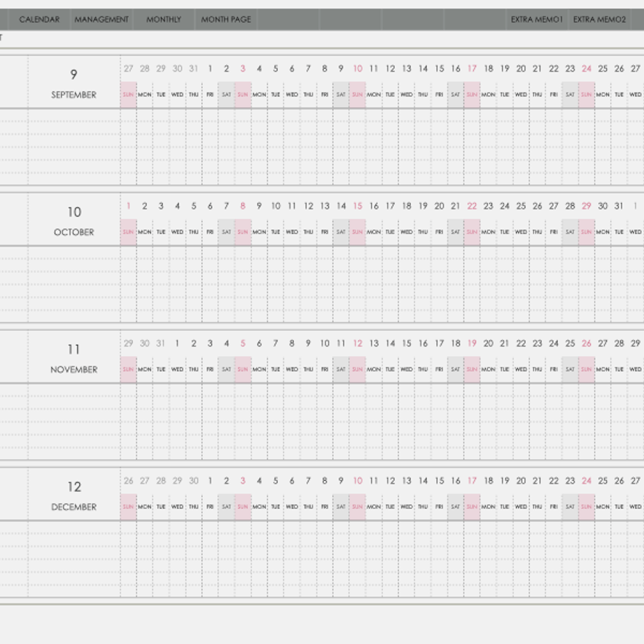Pick date 17 in the December row
Screen dimensions: 644x644
[x=472, y=480]
